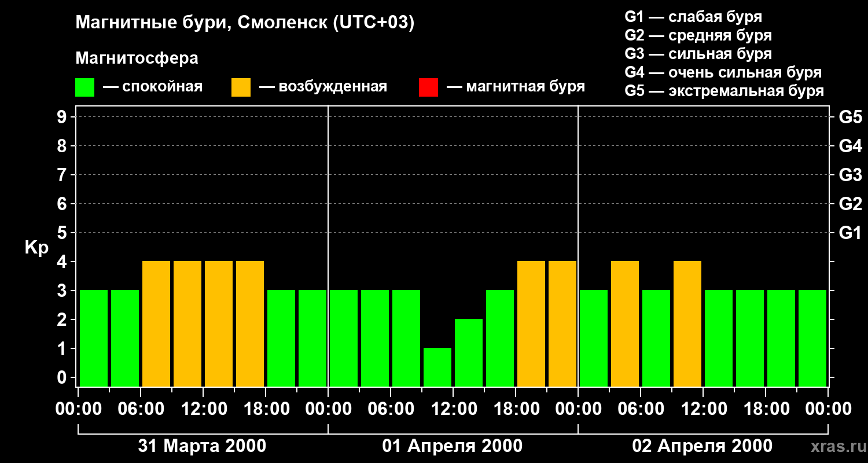This screenshot has height=463, width=868.
Task: Click the right-axis 'G3' level label
Action: tap(850, 175)
